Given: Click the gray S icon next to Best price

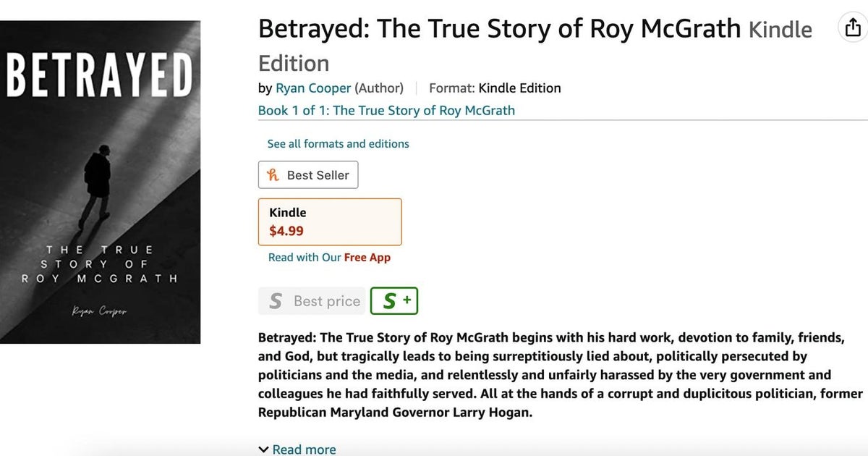Looking at the screenshot, I should 275,300.
